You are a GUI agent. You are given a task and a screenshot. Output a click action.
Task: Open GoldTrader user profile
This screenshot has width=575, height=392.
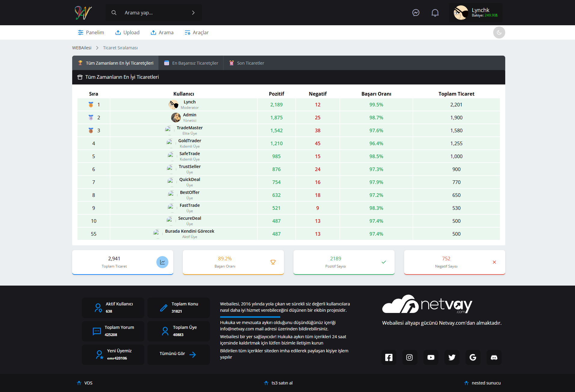click(190, 141)
